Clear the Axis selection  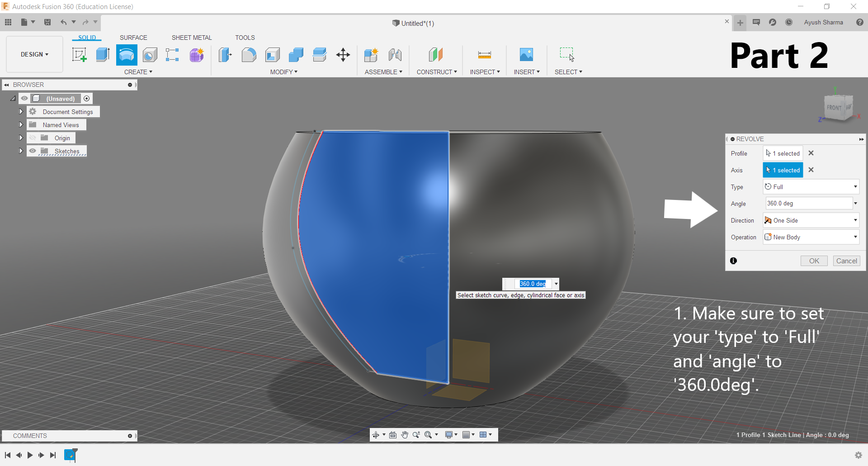(811, 170)
